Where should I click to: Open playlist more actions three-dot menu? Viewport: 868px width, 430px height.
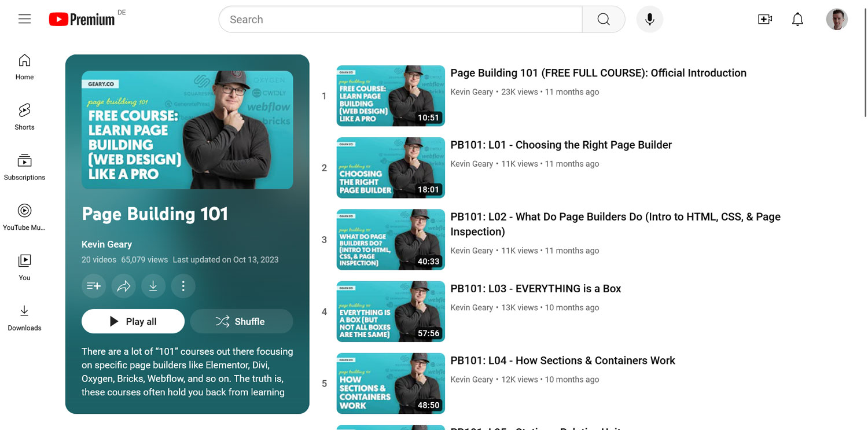coord(183,286)
